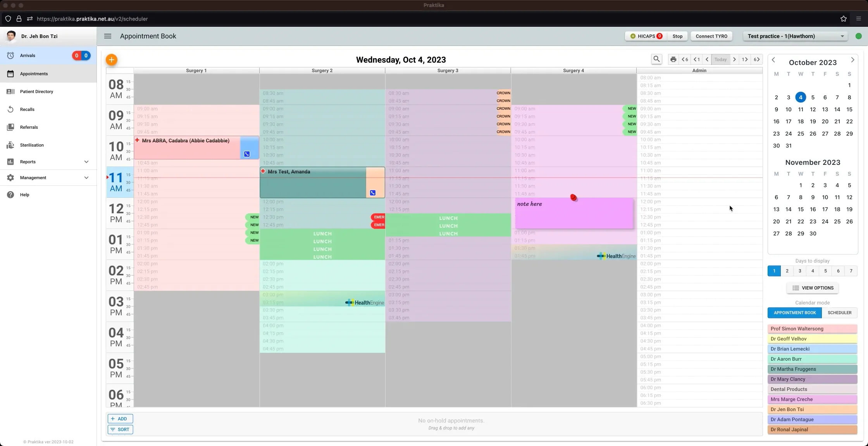Open Sterilisation in the sidebar
The width and height of the screenshot is (868, 446).
point(48,145)
